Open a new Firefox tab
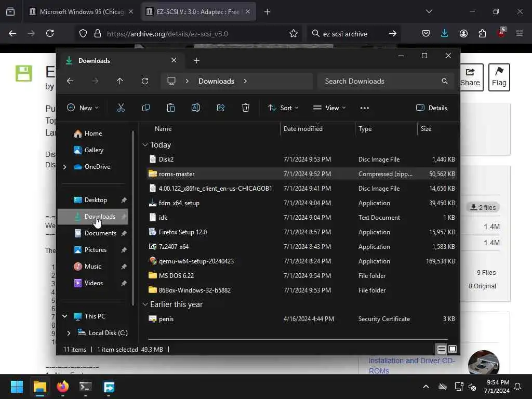The height and width of the screenshot is (399, 532). [x=267, y=12]
